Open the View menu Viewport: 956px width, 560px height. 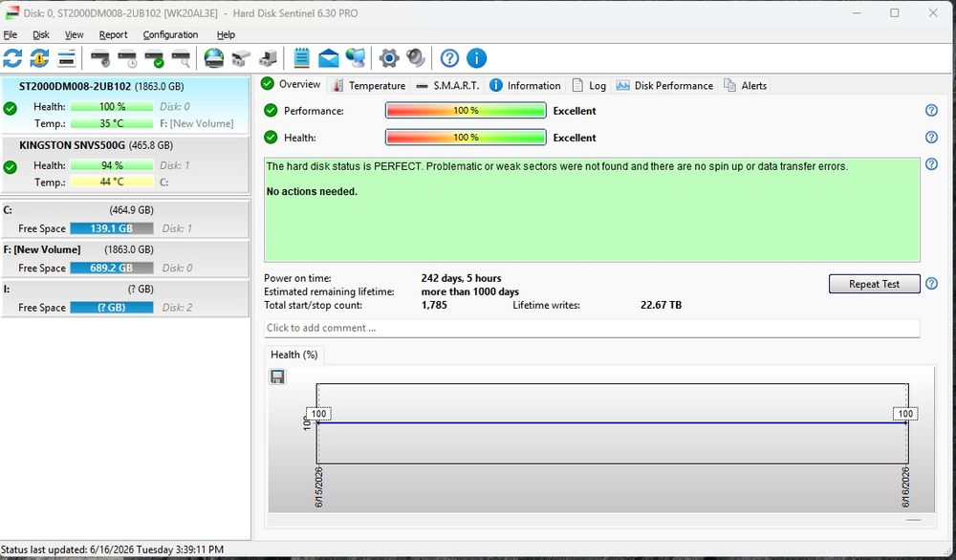[x=74, y=34]
